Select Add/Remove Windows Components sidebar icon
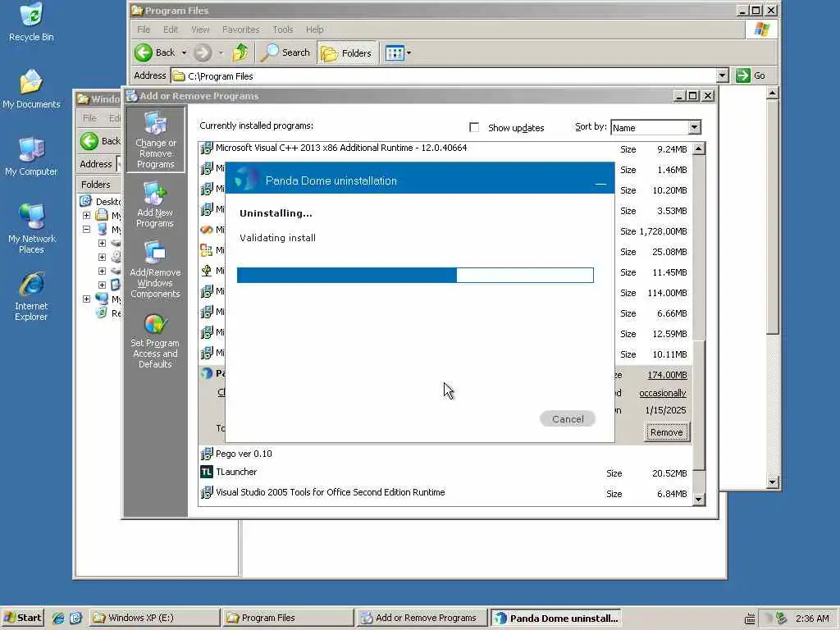The width and height of the screenshot is (840, 630). click(x=155, y=269)
